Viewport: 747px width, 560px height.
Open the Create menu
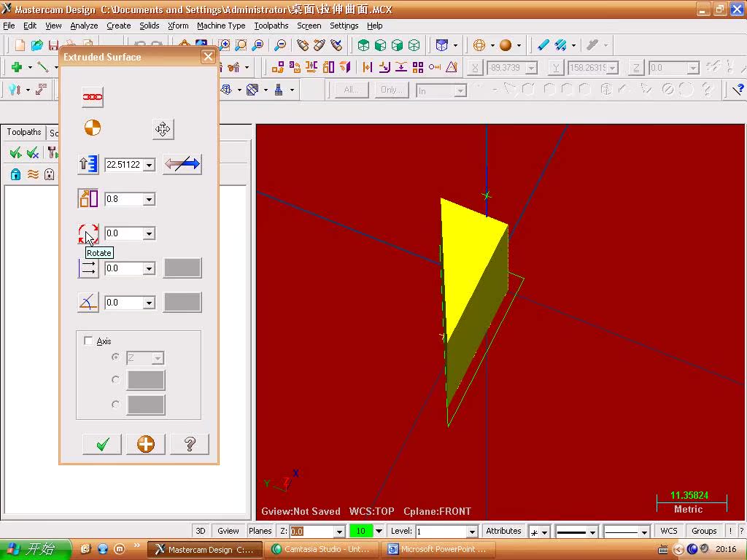pyautogui.click(x=119, y=26)
